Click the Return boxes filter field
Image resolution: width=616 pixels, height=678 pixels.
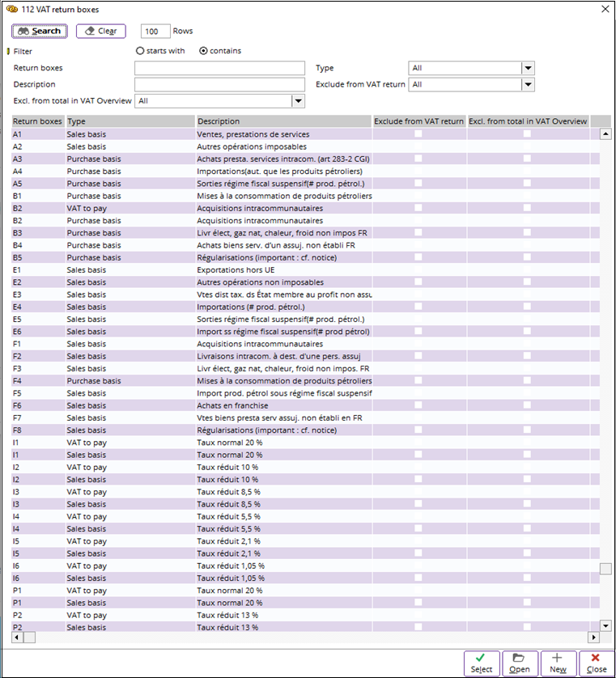[219, 68]
